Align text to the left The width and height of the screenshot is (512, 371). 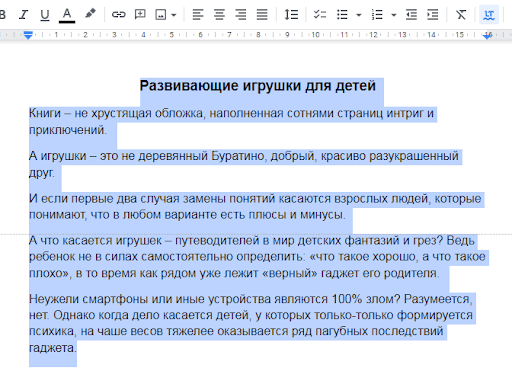point(198,15)
